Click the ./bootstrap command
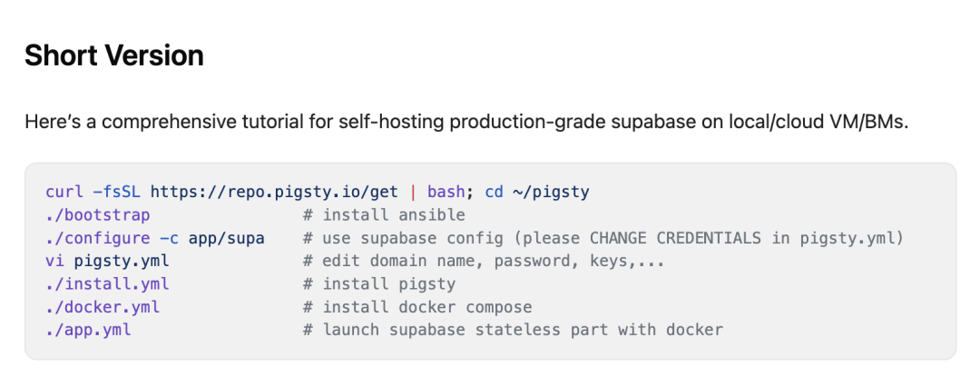The height and width of the screenshot is (387, 980). point(98,215)
